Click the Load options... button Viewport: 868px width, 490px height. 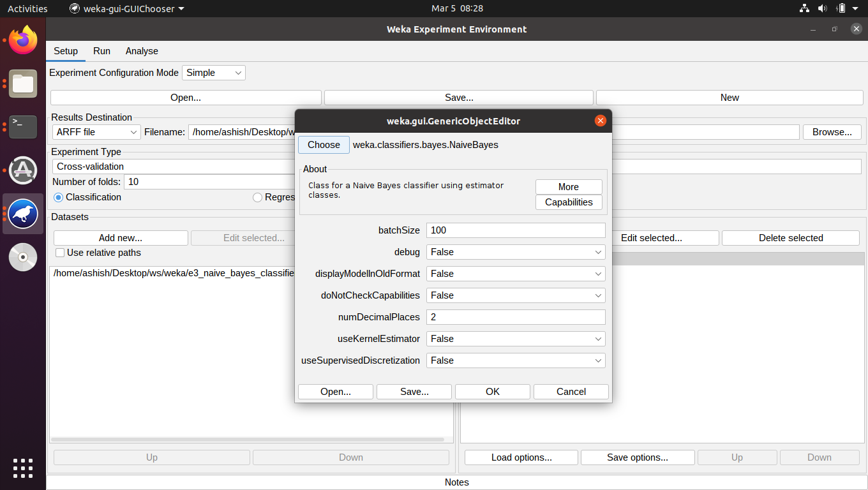521,457
